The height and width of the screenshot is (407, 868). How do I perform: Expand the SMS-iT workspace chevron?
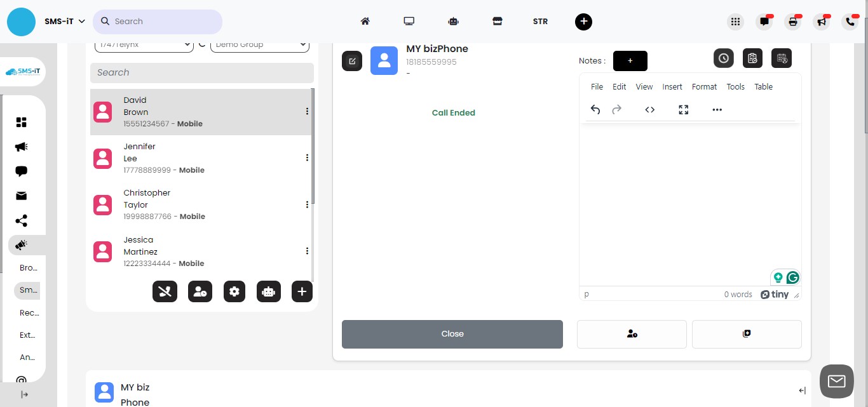pos(83,21)
